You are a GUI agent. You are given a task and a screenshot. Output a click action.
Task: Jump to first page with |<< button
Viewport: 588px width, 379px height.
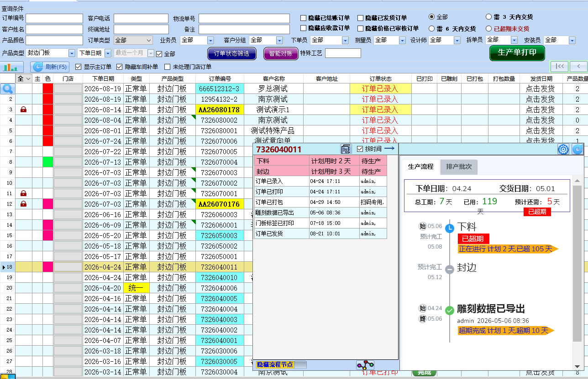click(559, 67)
